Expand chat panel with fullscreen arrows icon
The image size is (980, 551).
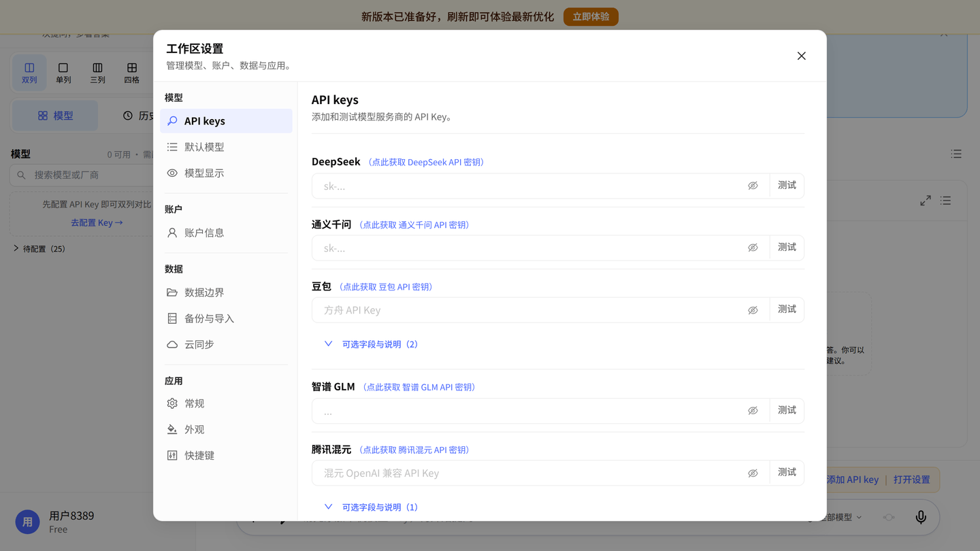coord(926,201)
